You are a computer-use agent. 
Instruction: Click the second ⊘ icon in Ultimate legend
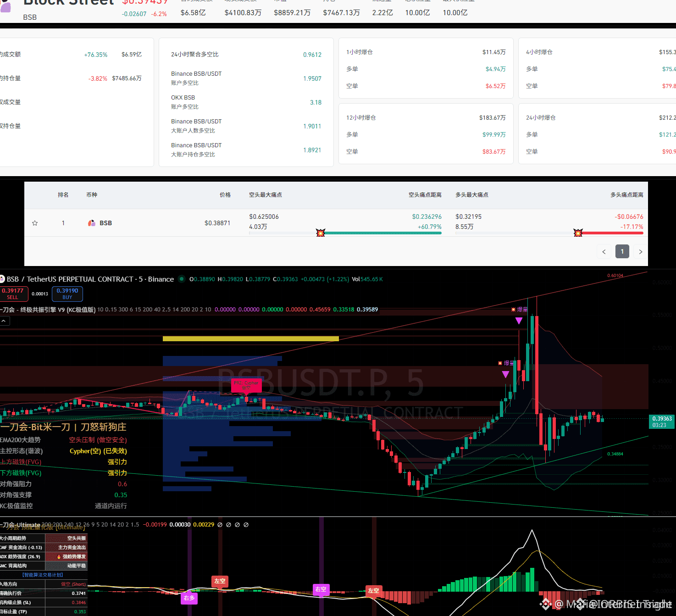tap(228, 525)
